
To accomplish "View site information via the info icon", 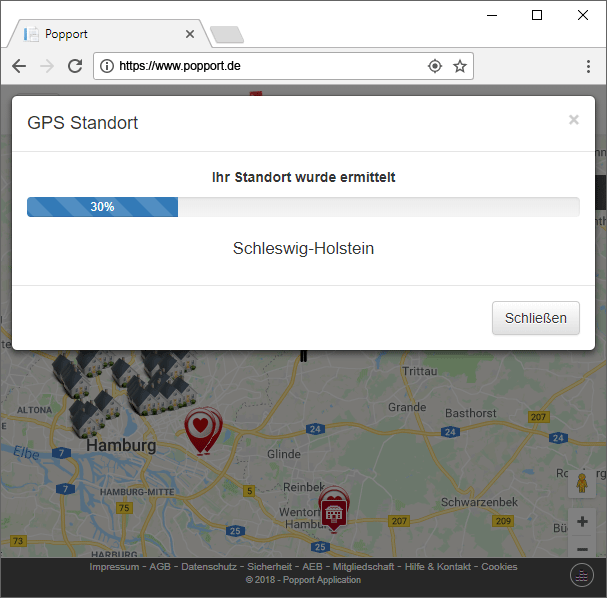I will pos(106,66).
